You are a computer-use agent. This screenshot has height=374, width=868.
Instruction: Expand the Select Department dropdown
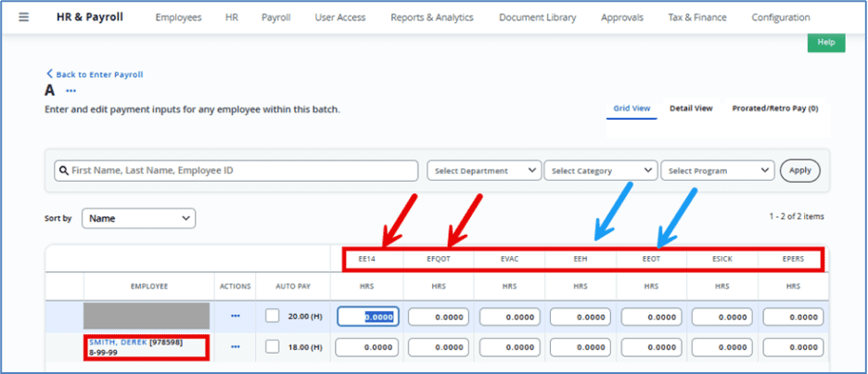point(484,171)
